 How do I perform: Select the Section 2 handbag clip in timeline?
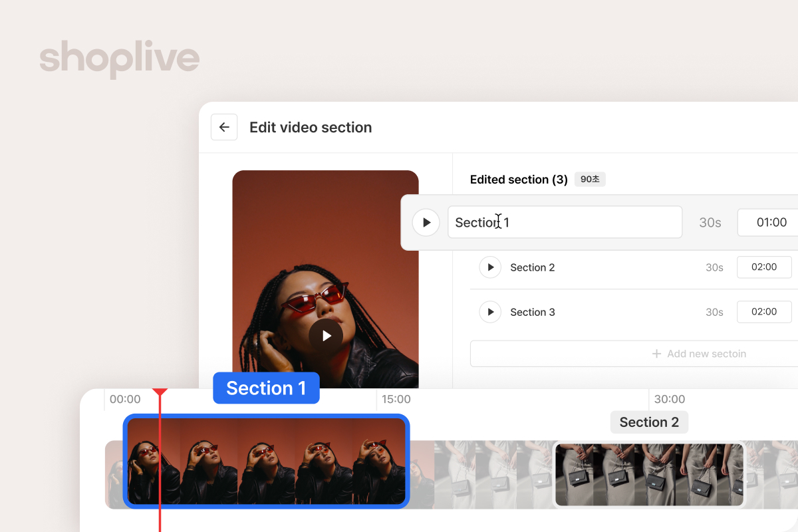[x=650, y=474]
